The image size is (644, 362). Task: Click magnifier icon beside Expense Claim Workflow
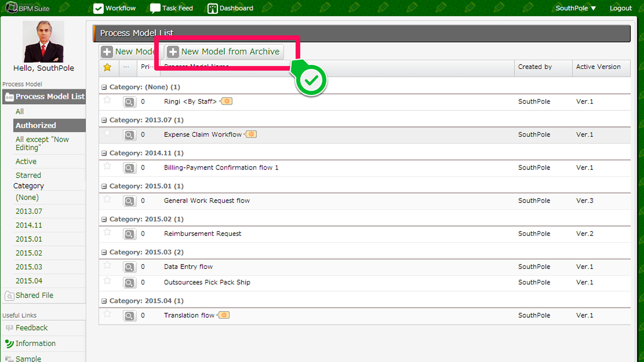pyautogui.click(x=129, y=135)
